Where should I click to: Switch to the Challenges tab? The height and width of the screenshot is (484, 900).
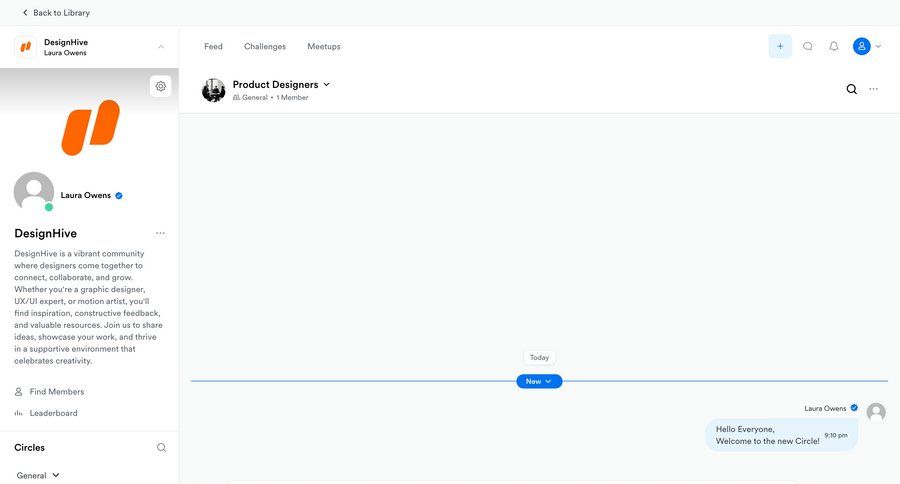(265, 47)
